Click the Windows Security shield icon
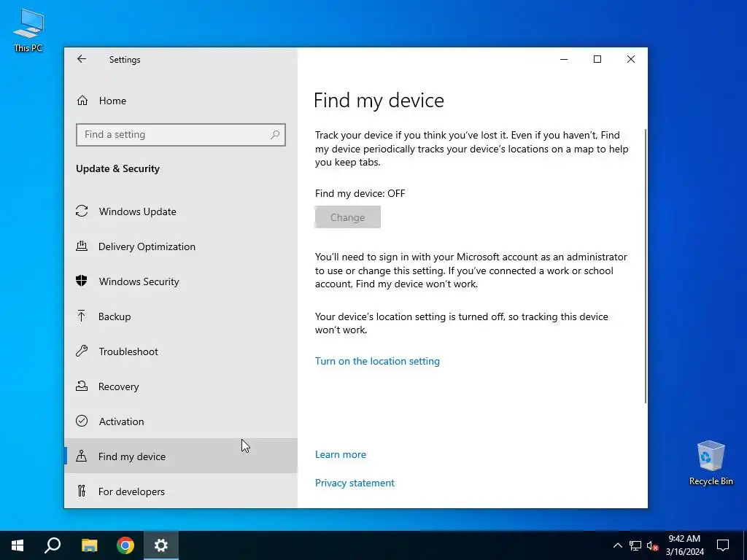 82,281
